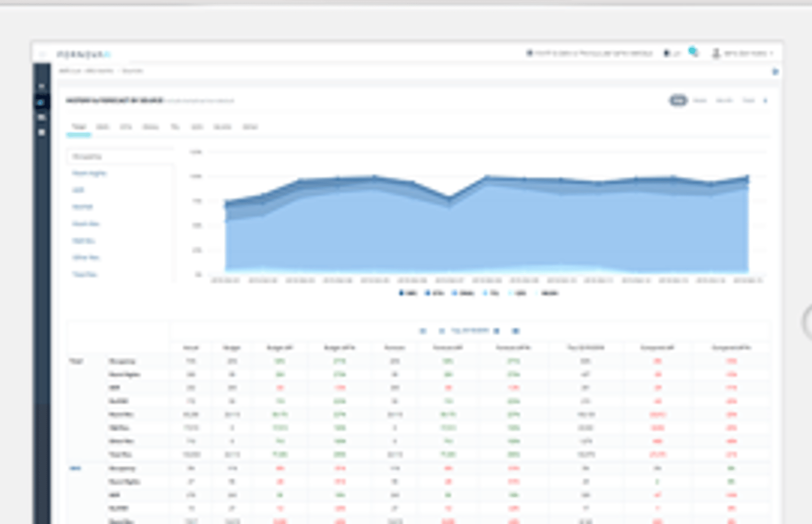The image size is (812, 524).
Task: Click the arrow just left of the date label
Action: pos(442,331)
